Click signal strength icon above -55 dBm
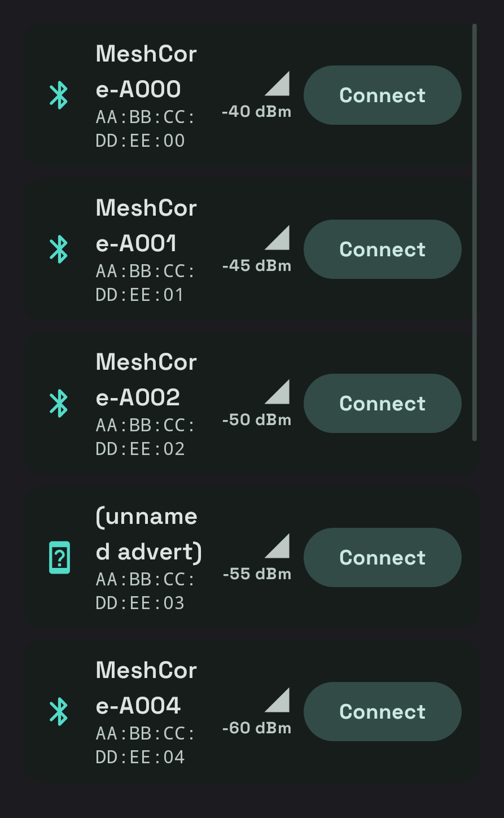 pyautogui.click(x=277, y=546)
